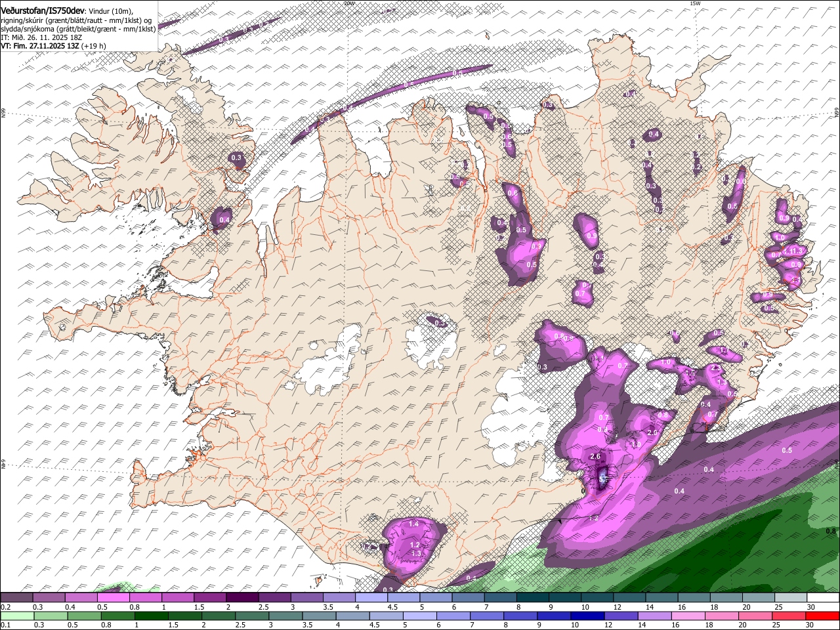
Task: Click the 20W longitude label on the map frame
Action: coord(348,3)
